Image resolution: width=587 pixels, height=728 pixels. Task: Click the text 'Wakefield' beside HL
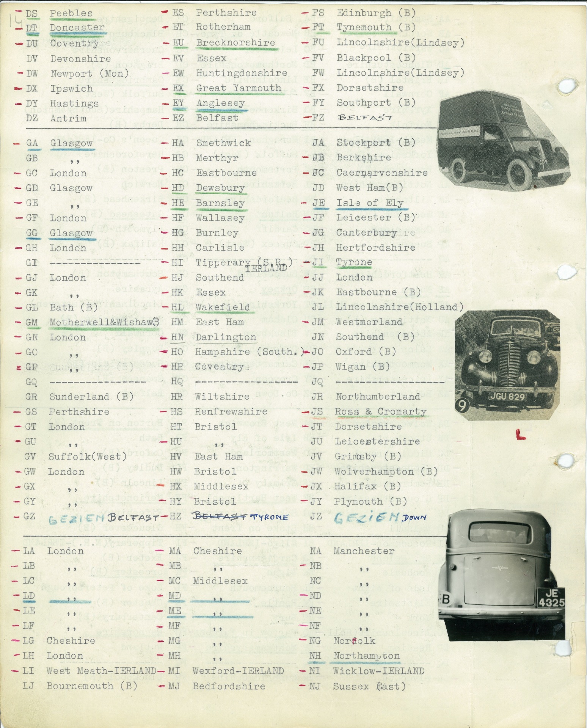coord(223,307)
